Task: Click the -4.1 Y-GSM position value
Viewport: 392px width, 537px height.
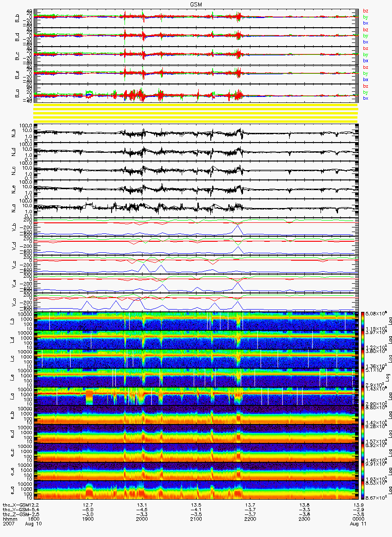Action: [x=196, y=510]
